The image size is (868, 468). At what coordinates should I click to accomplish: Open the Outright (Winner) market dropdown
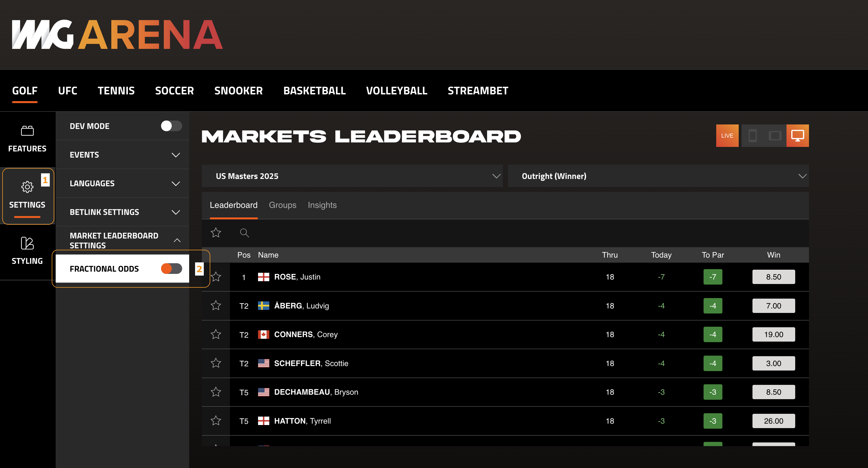click(x=658, y=176)
